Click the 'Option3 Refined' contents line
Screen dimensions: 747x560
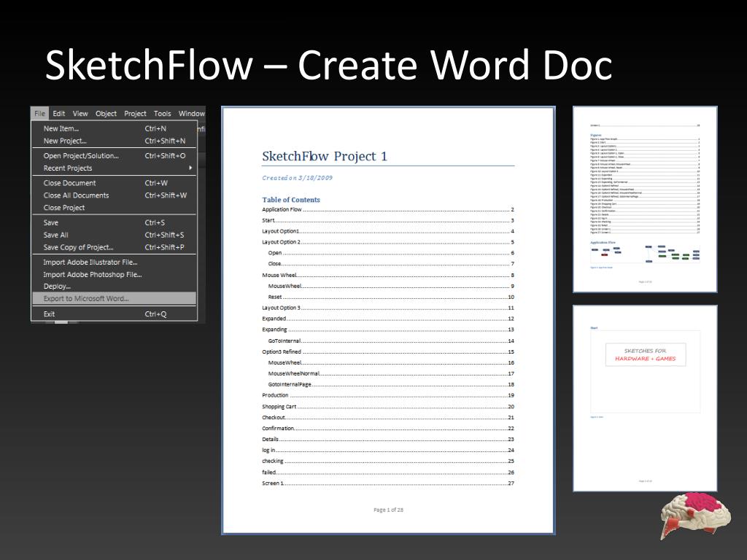coord(388,352)
